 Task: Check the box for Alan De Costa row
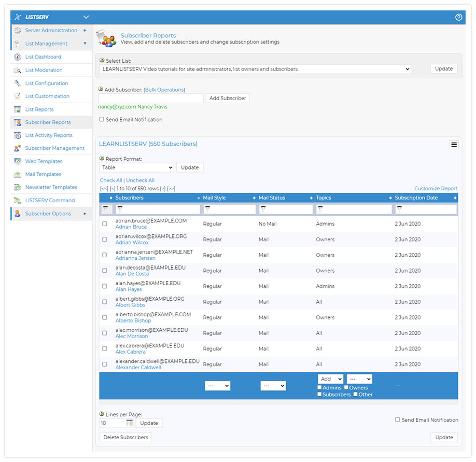[104, 271]
